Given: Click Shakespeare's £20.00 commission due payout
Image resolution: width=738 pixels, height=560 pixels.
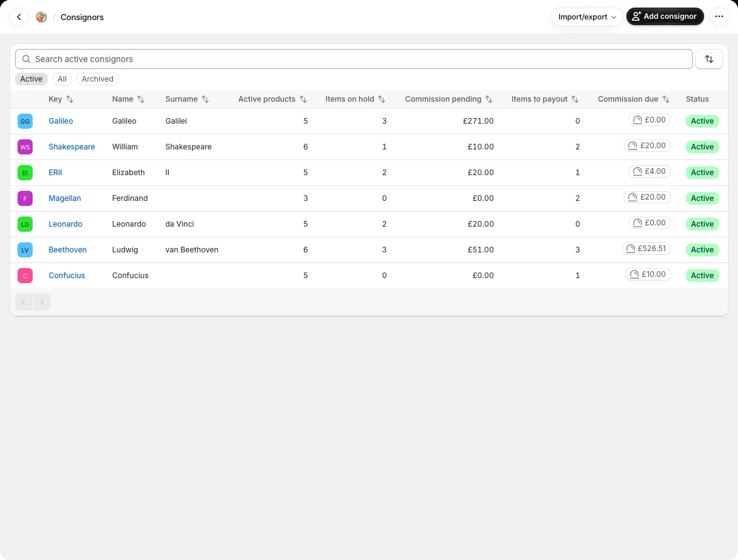Looking at the screenshot, I should click(647, 146).
